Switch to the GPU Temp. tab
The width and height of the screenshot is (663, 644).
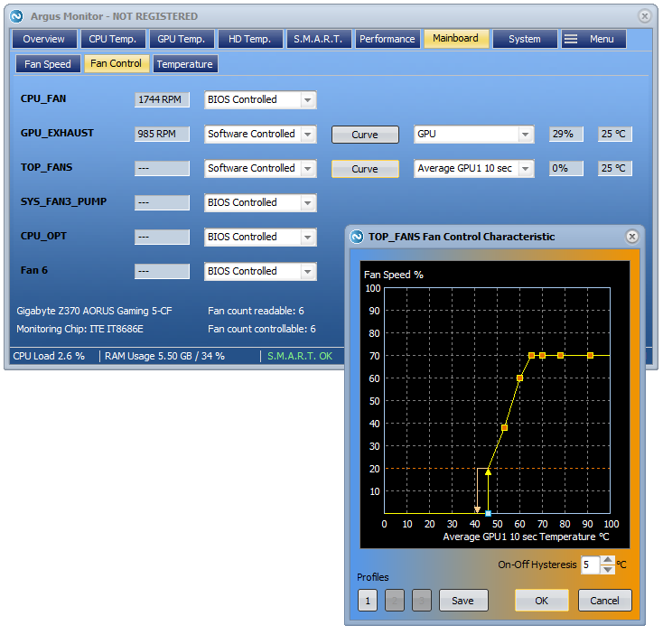point(182,39)
